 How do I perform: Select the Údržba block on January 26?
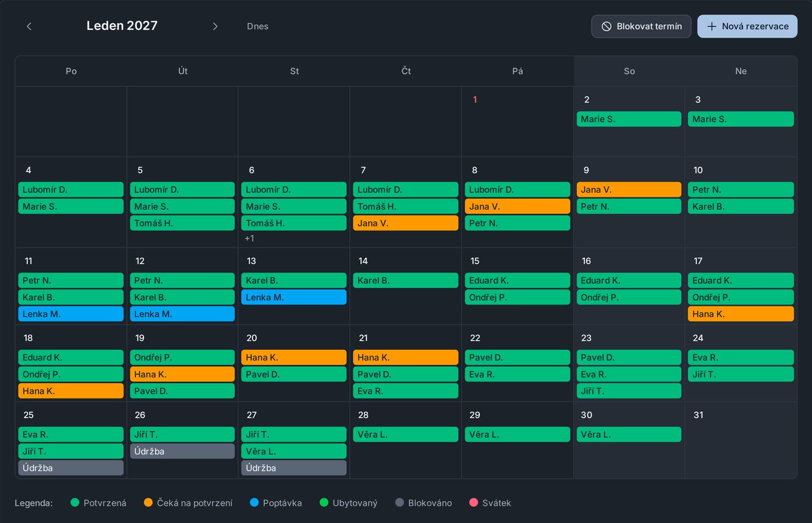tap(182, 451)
